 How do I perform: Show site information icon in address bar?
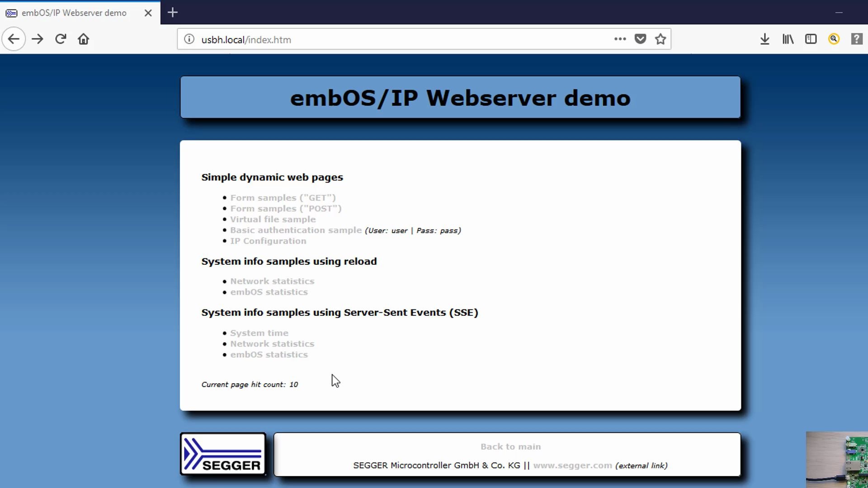[x=189, y=39]
